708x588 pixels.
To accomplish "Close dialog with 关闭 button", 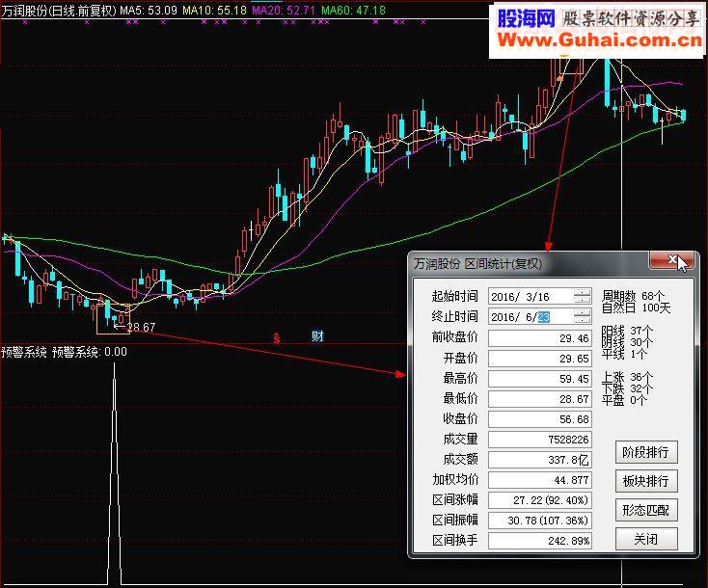I will [x=646, y=539].
